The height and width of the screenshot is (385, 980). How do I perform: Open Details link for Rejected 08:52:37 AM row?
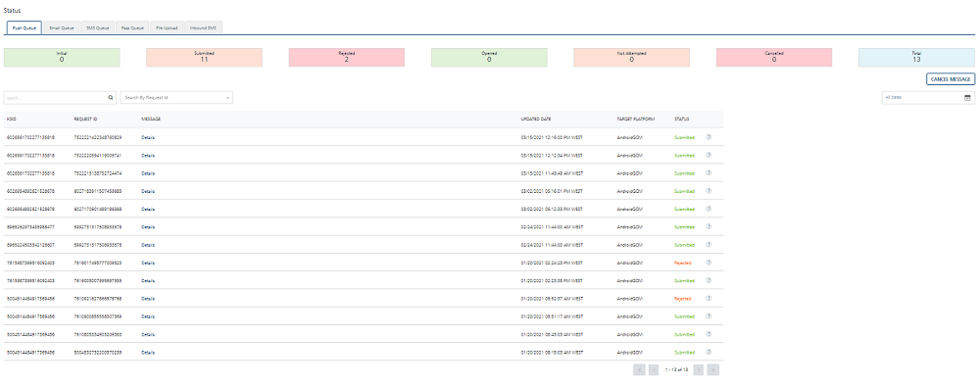coord(148,299)
